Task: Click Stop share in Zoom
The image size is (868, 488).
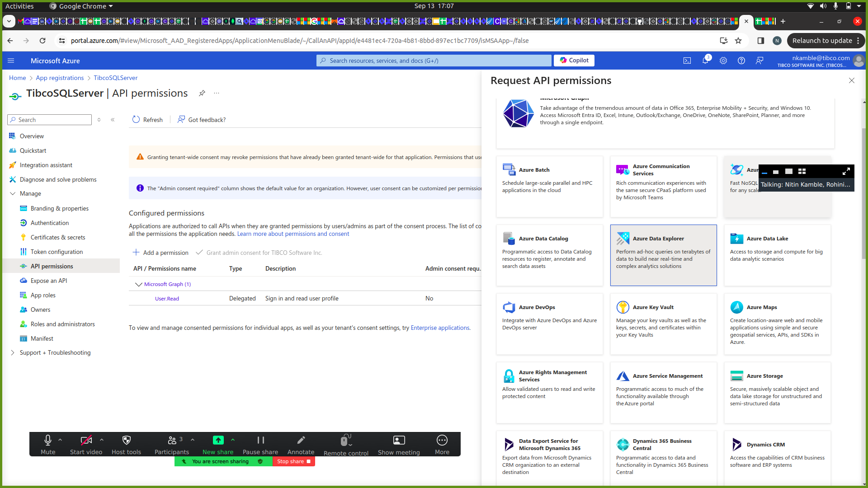Action: (294, 461)
